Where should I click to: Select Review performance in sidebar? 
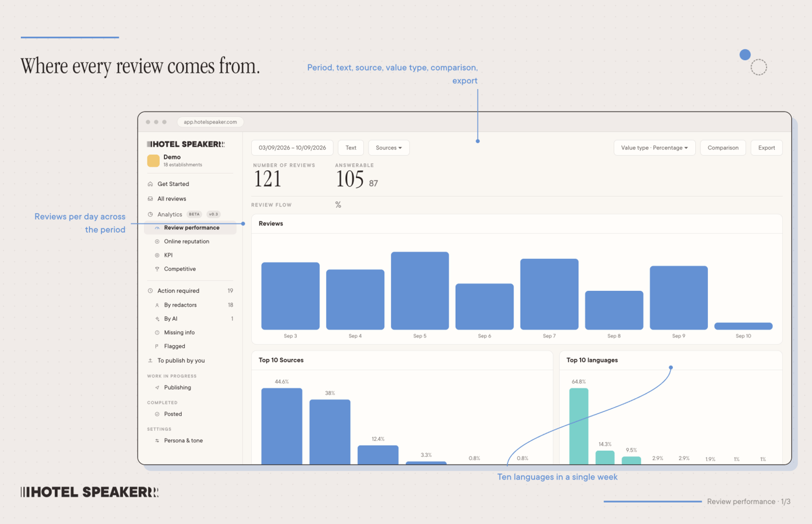(x=190, y=228)
